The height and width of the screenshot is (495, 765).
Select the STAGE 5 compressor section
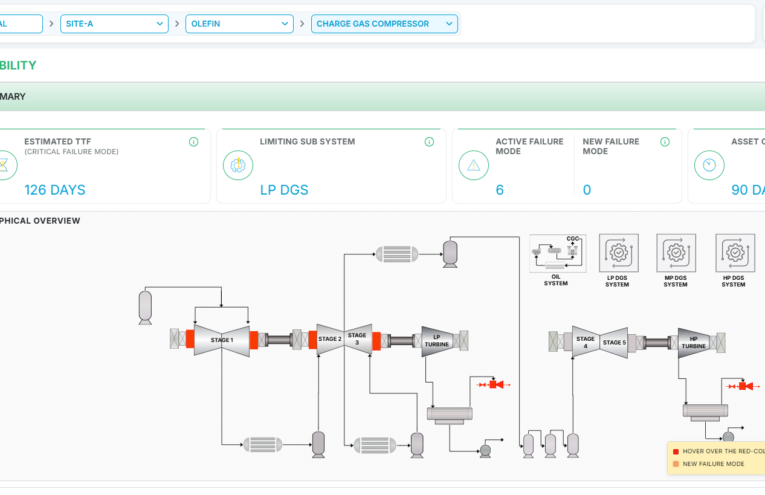[x=614, y=342]
